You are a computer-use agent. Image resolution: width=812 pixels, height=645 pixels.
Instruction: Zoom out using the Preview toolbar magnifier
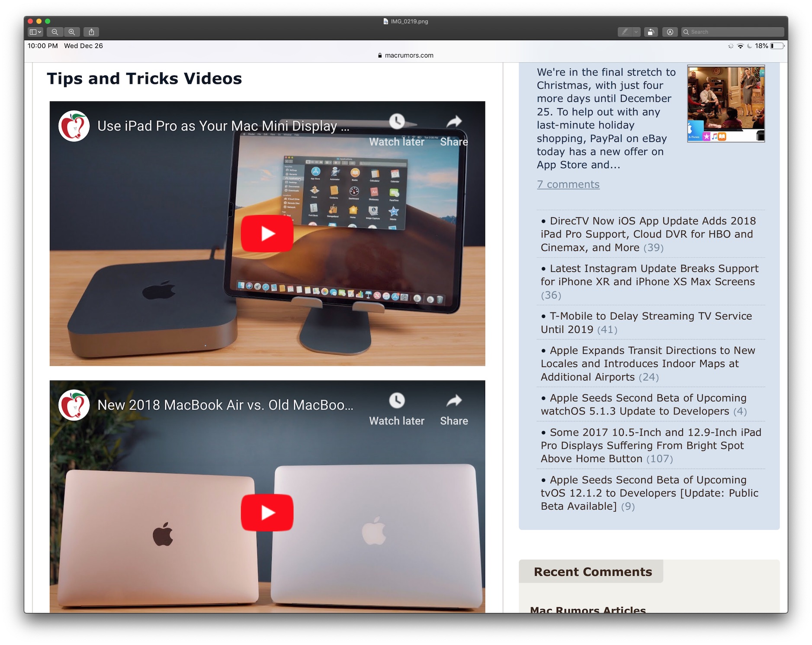click(x=55, y=32)
